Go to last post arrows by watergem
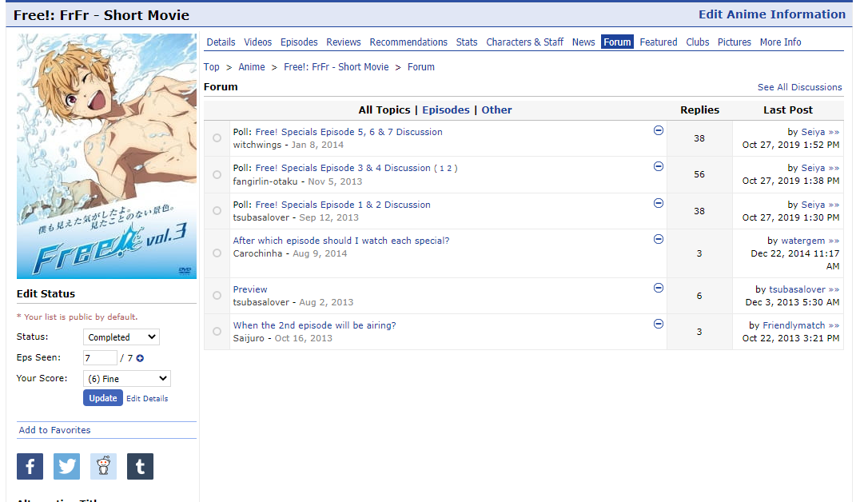868x502 pixels. [x=834, y=241]
